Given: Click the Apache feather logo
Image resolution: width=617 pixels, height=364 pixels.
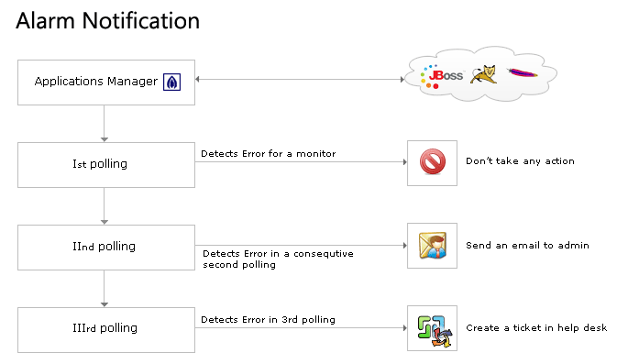Looking at the screenshot, I should point(523,72).
